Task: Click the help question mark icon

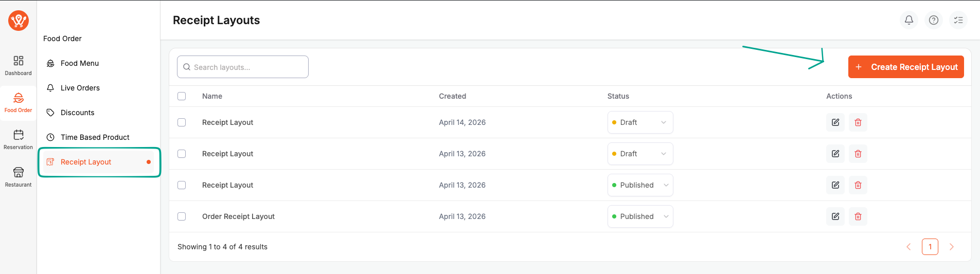Action: coord(933,20)
